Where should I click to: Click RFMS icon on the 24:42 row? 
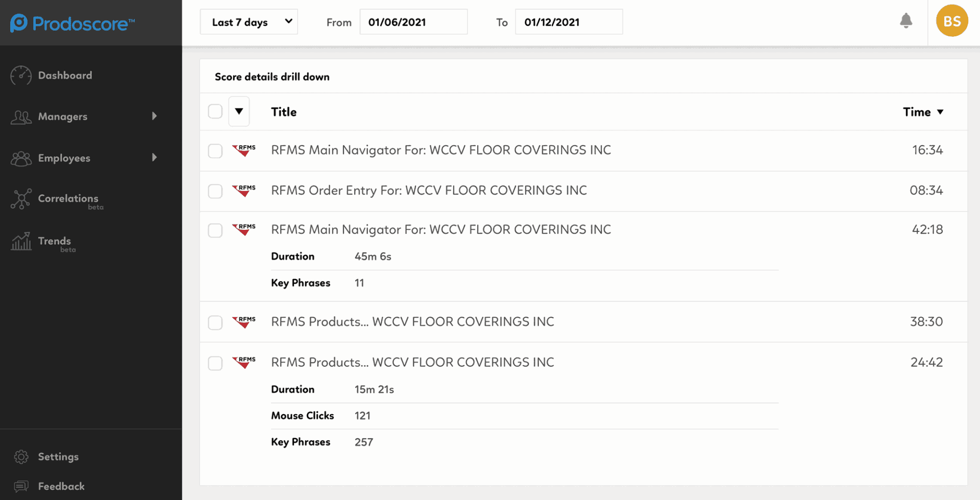[x=244, y=362]
